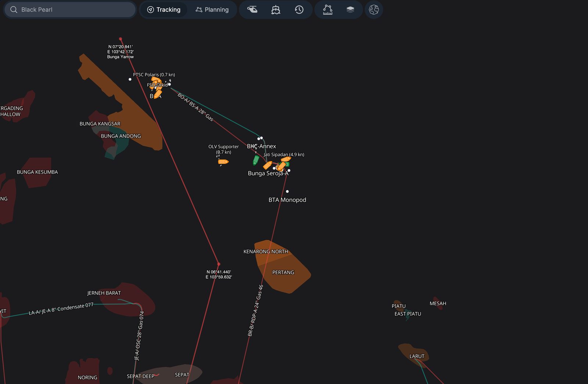The width and height of the screenshot is (588, 384).
Task: Click the Bunga Seroja-A platform label
Action: [x=268, y=173]
